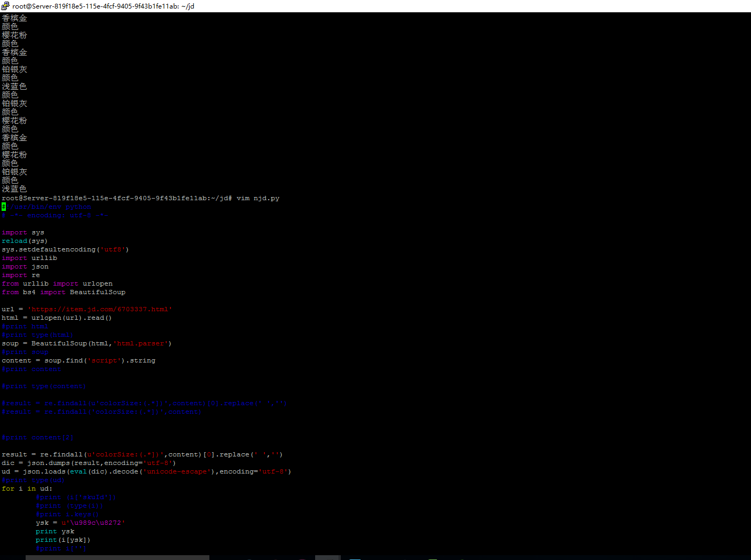Click 'html = urlopen(url).read()' line
Viewport: 751px width, 560px height.
(x=57, y=318)
